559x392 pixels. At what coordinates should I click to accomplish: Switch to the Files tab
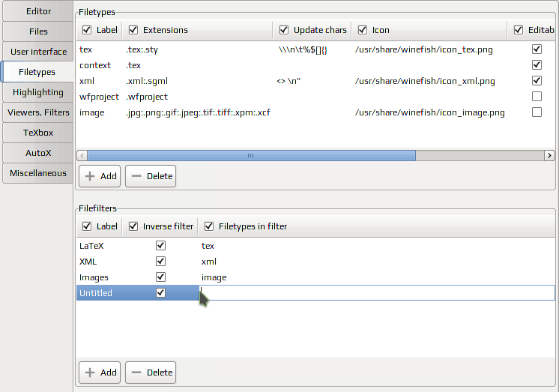tap(38, 31)
